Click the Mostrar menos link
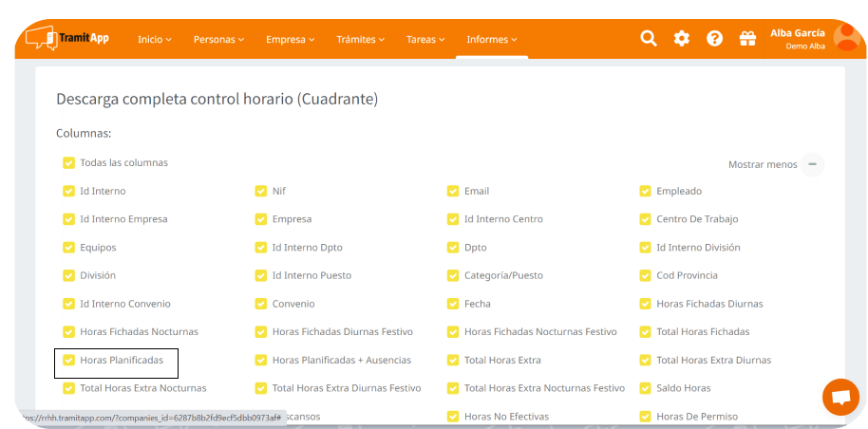 [x=762, y=164]
